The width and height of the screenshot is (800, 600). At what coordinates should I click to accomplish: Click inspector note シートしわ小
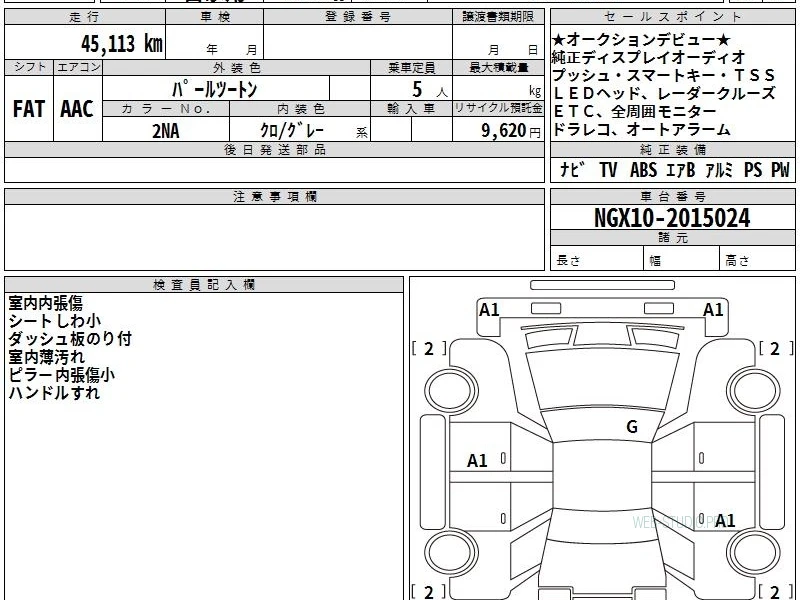[55, 321]
